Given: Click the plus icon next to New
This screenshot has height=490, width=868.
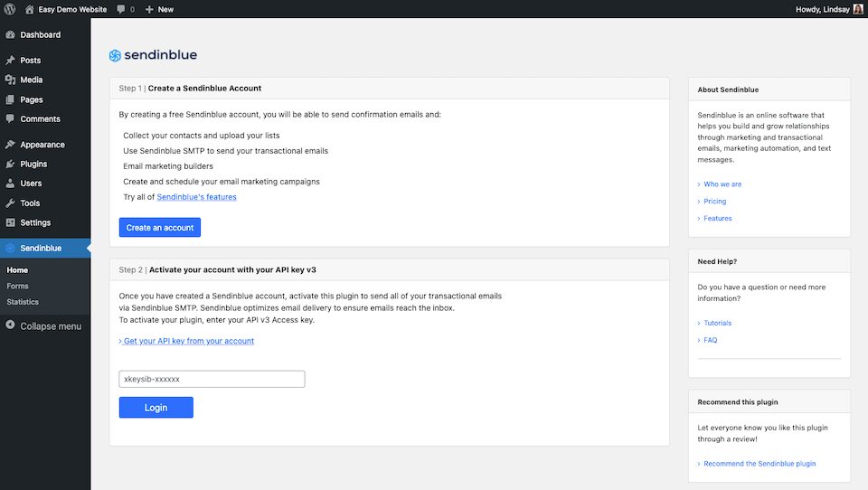Looking at the screenshot, I should (x=149, y=9).
